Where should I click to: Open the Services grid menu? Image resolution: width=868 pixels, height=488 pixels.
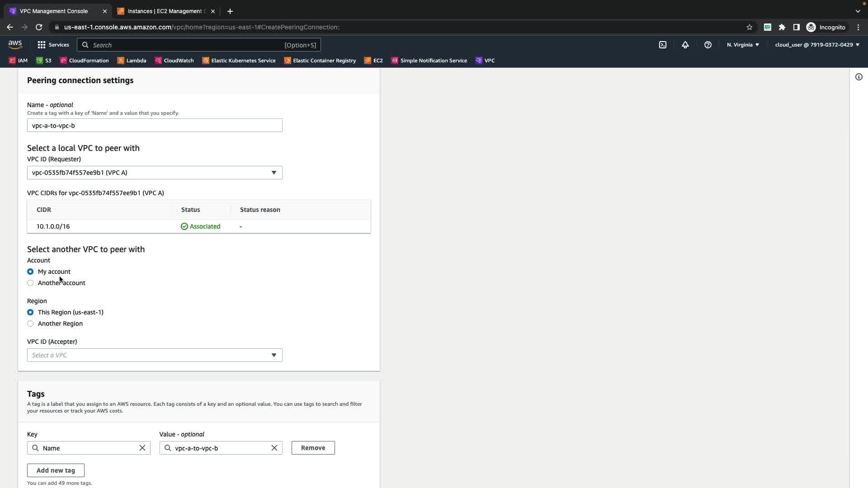tap(53, 45)
